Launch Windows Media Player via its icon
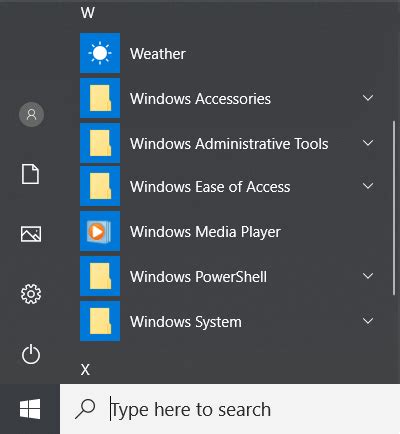This screenshot has height=434, width=400. [100, 231]
